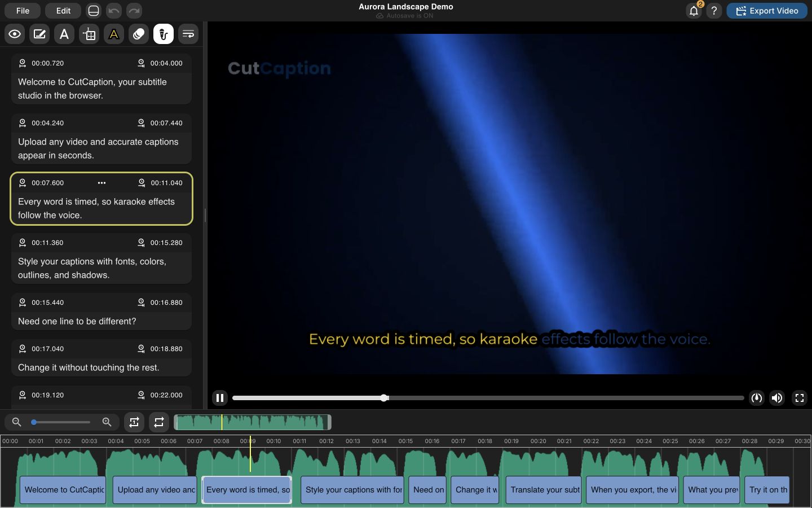Pause the video playback
This screenshot has width=812, height=508.
click(220, 398)
